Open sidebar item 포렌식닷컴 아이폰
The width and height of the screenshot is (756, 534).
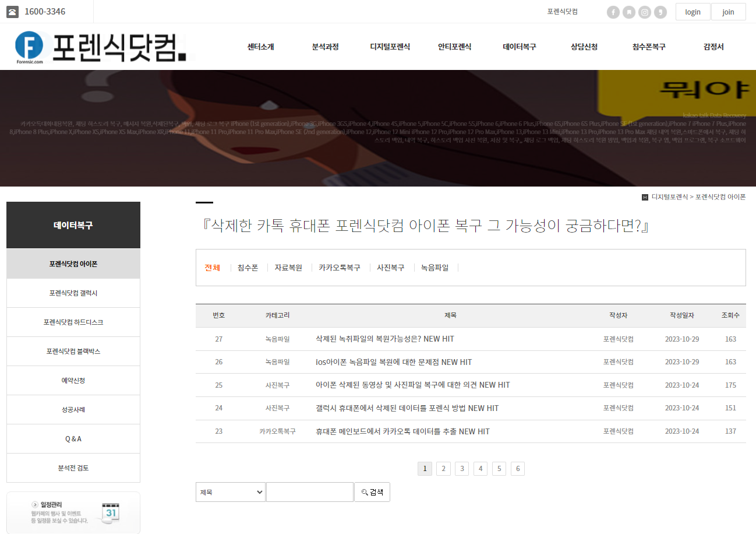click(73, 264)
